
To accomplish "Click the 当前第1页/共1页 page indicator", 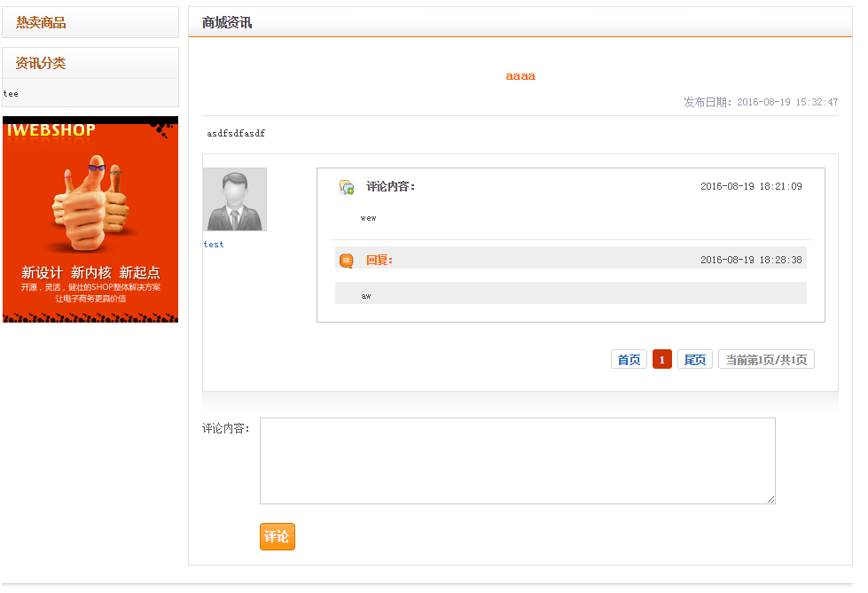I will tap(766, 359).
